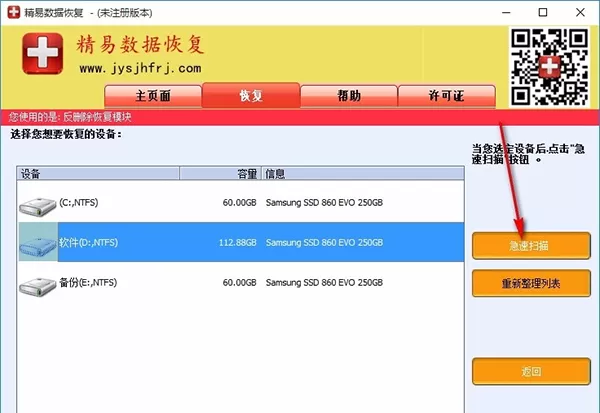Open the www.jysjhfrj.com website link

pyautogui.click(x=140, y=69)
